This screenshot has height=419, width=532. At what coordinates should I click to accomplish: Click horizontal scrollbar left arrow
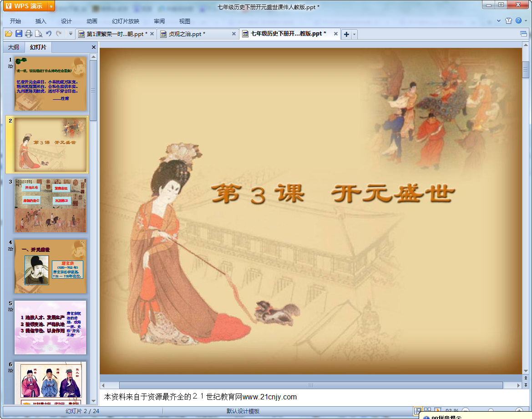point(103,385)
